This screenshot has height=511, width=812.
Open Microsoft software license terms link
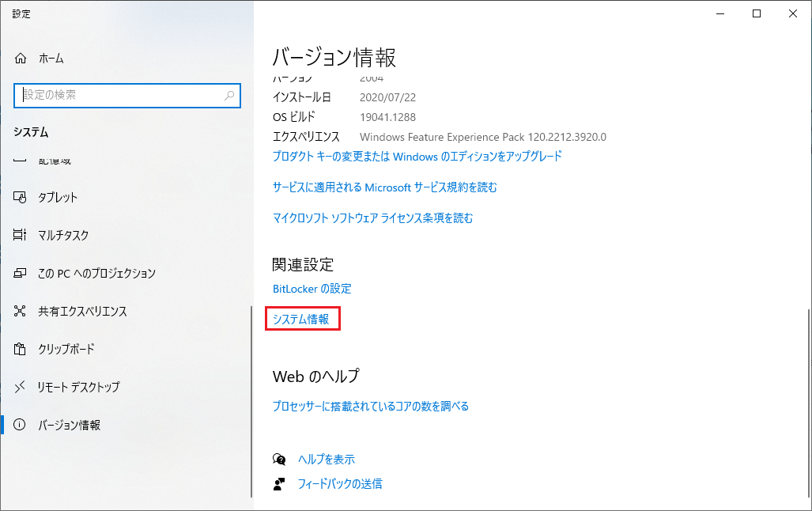coord(372,218)
